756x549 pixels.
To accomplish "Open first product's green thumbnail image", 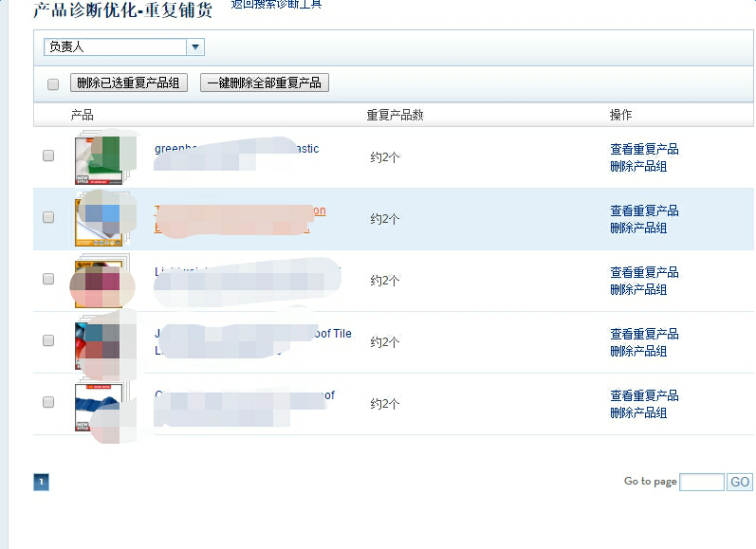I will (99, 158).
